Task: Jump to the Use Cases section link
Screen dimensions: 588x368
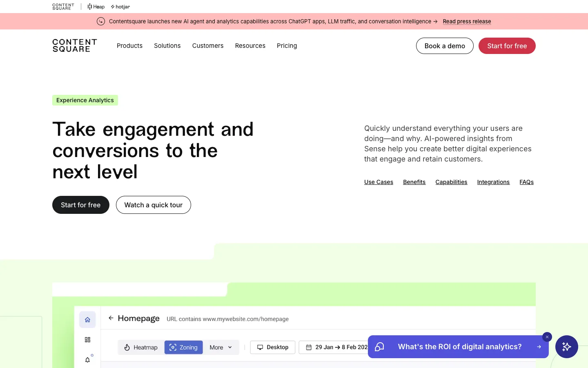Action: (379, 182)
